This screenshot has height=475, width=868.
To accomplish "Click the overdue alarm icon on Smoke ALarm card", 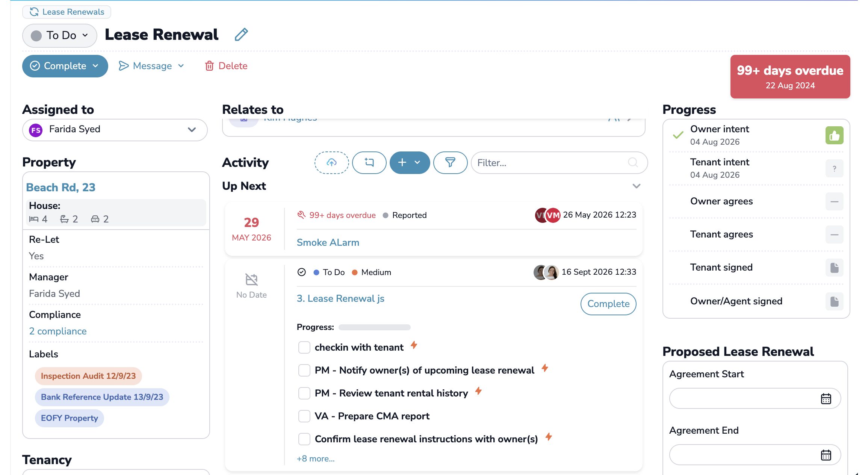I will coord(301,215).
